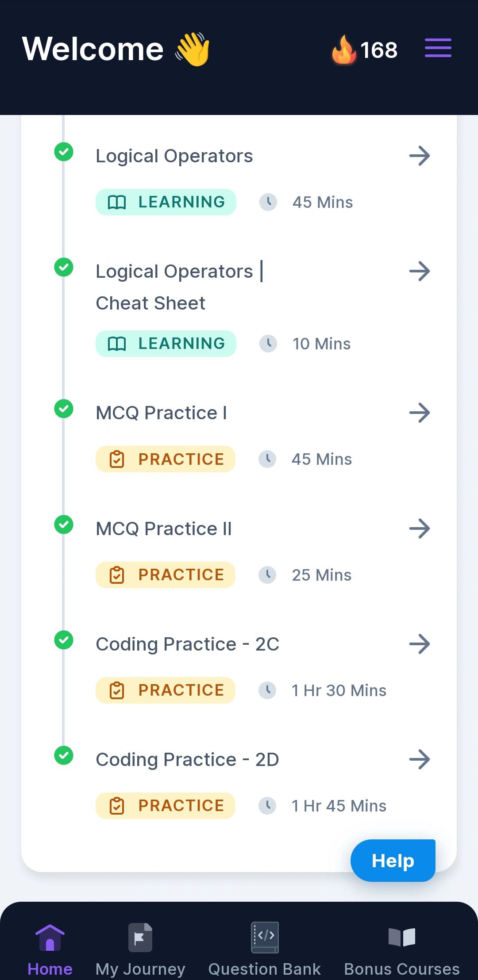Tap the fire streak icon showing 168
The width and height of the screenshot is (478, 980).
(x=344, y=49)
